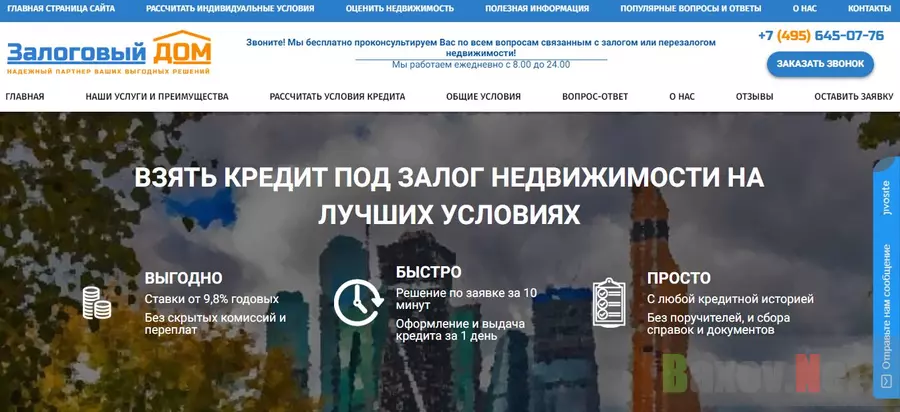Open Оставить заявку menu item
The image size is (900, 412).
click(854, 96)
